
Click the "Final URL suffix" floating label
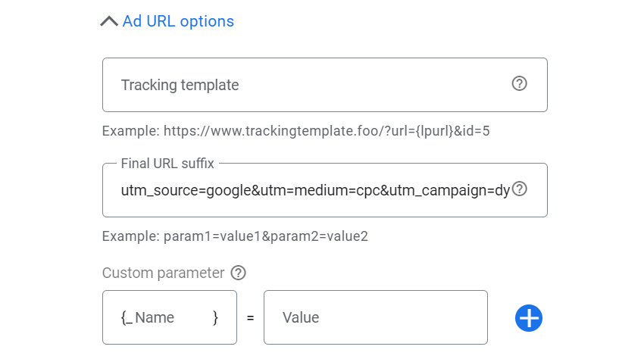[x=167, y=163]
